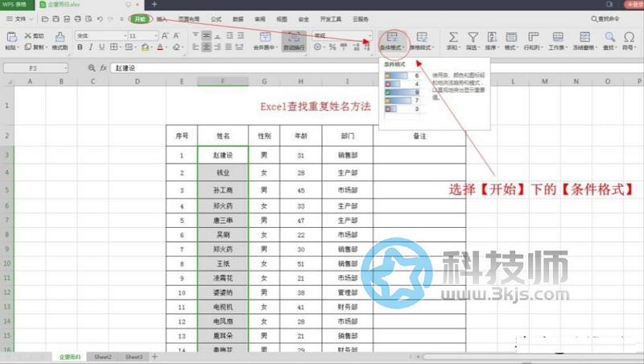Click the fill color bucket swatch
Viewport: 644px width, 364px height.
[145, 48]
